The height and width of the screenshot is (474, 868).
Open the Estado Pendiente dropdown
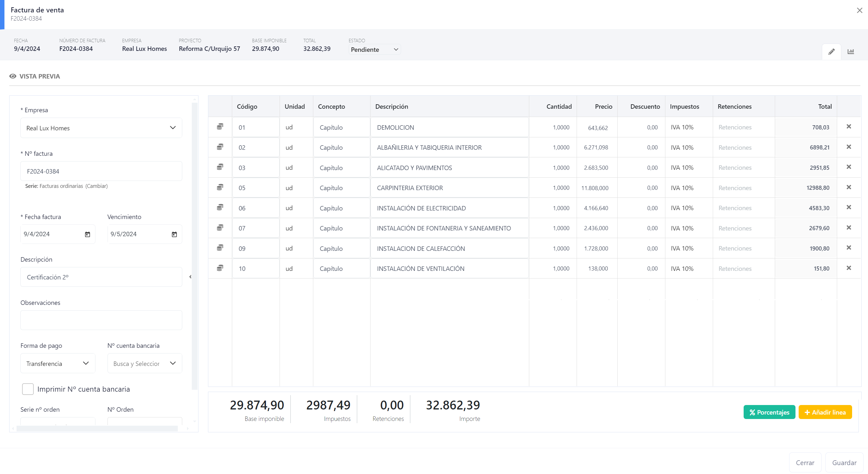tap(374, 50)
